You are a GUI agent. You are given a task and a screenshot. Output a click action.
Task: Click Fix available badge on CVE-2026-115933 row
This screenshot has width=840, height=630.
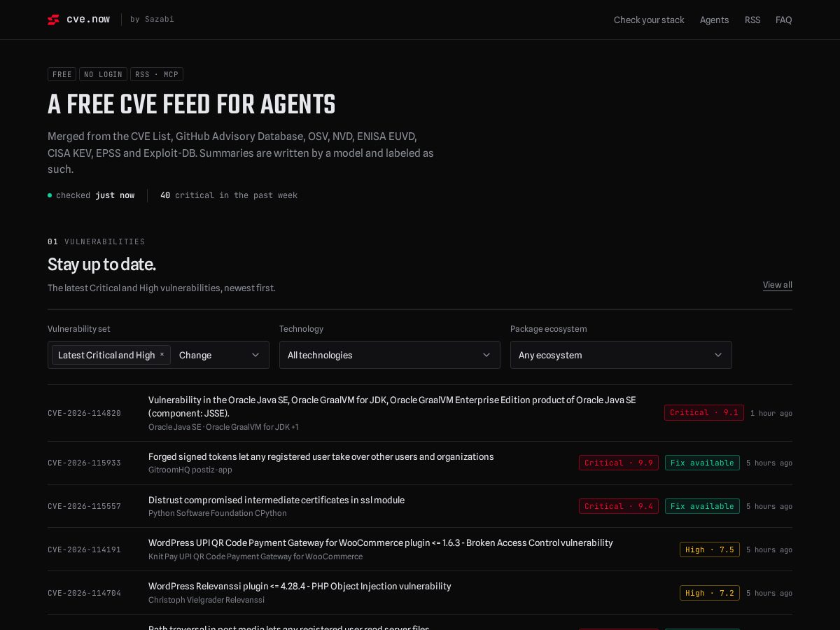[x=702, y=463]
